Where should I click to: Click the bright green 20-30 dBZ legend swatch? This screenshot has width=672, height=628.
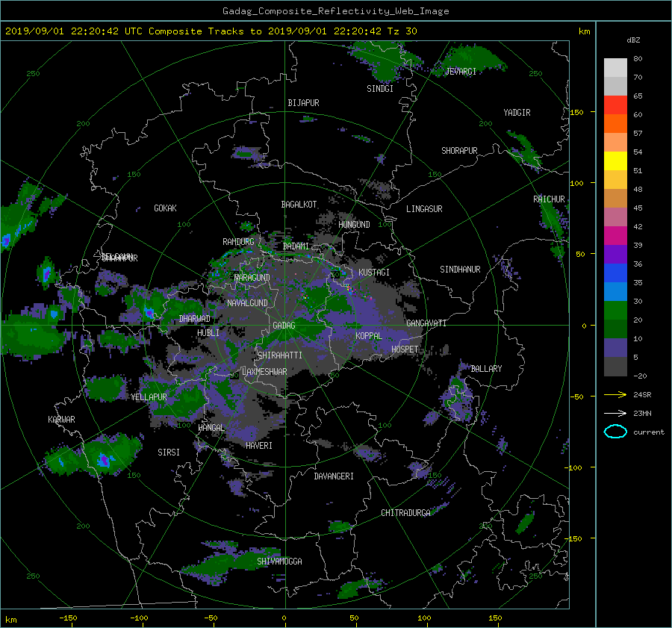615,311
